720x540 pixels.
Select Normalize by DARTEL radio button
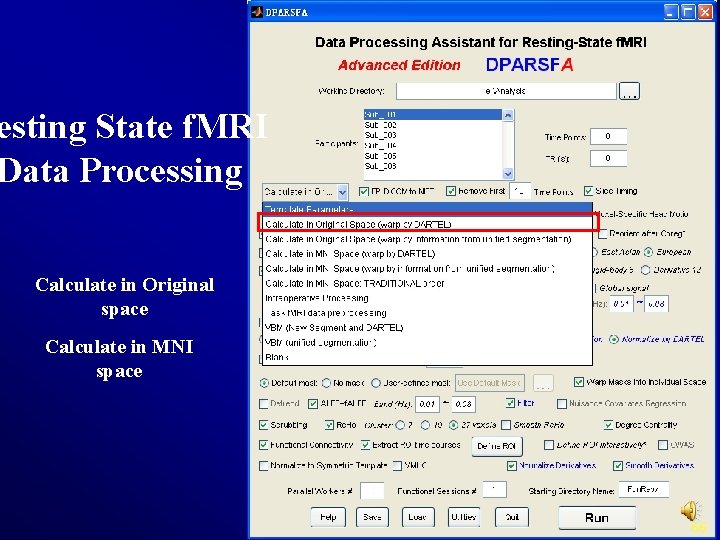613,339
